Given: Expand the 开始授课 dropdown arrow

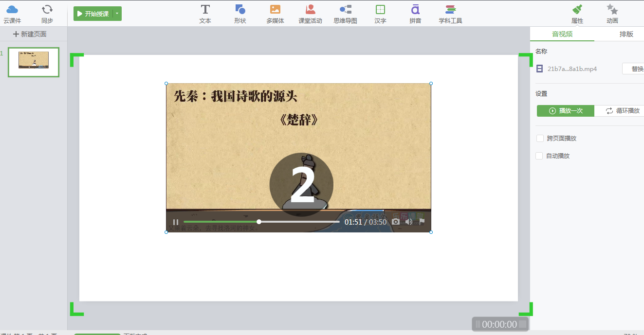Looking at the screenshot, I should click(117, 14).
